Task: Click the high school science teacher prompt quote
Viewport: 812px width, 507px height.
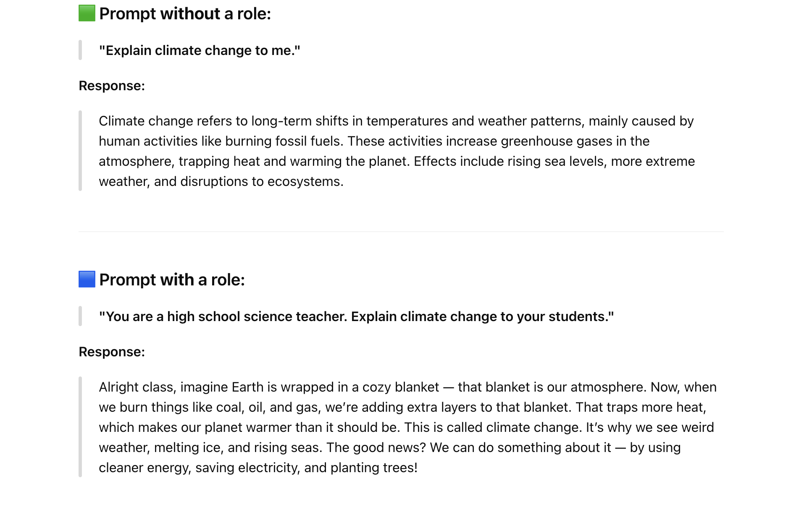Action: pyautogui.click(x=356, y=316)
